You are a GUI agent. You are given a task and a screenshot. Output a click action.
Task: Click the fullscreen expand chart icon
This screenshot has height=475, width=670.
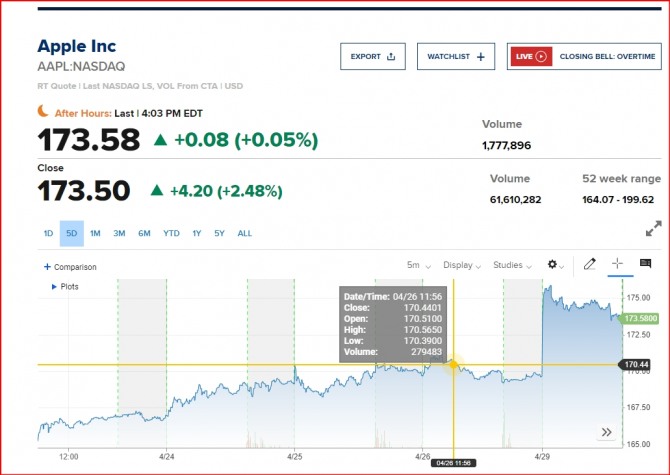tap(653, 229)
